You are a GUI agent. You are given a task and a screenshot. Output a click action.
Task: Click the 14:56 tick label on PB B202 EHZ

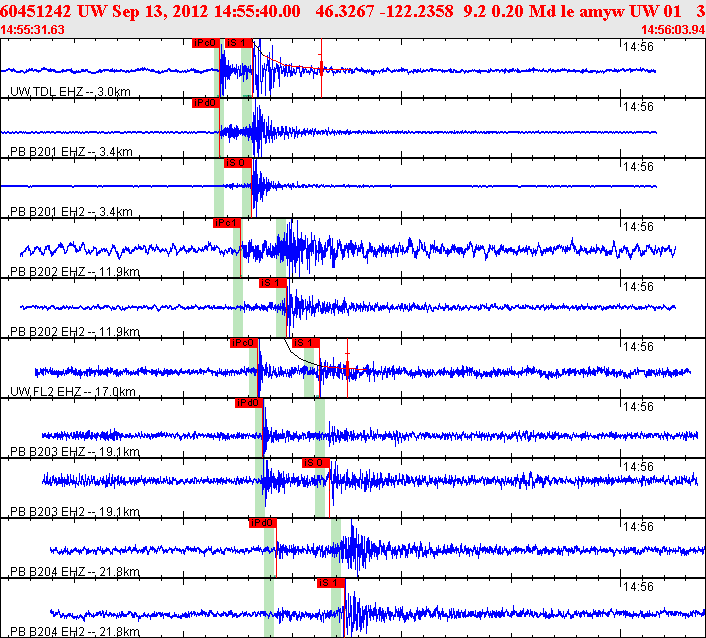tap(638, 227)
